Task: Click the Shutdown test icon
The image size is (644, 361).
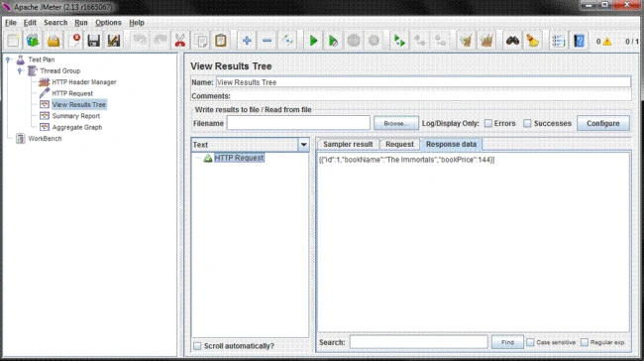Action: (374, 41)
